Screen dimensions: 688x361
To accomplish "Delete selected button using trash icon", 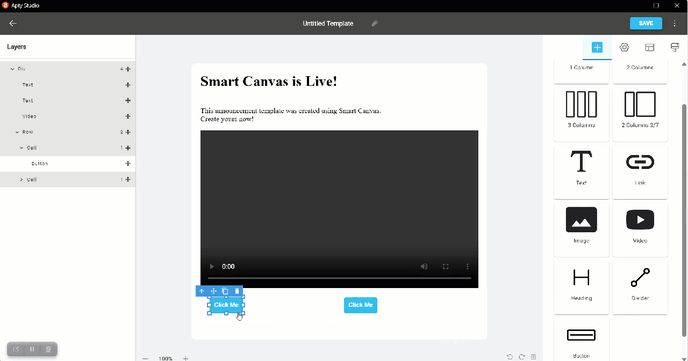I will 237,291.
